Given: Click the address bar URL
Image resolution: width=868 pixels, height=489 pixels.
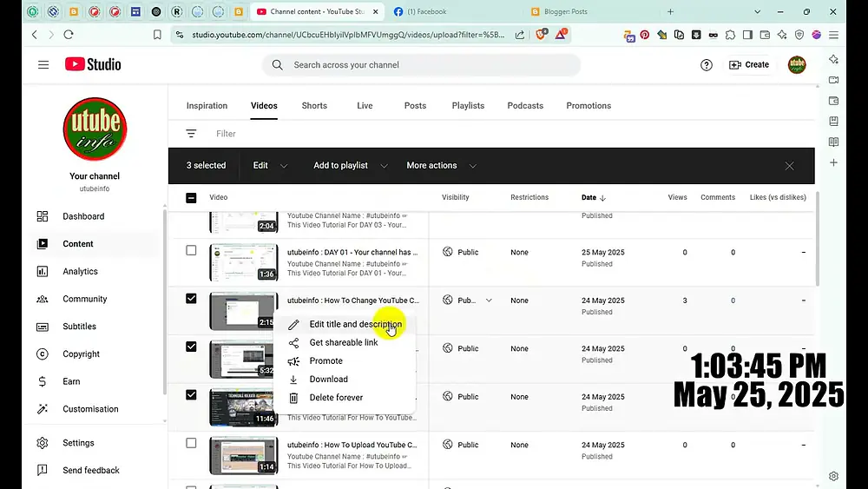Looking at the screenshot, I should click(x=348, y=35).
